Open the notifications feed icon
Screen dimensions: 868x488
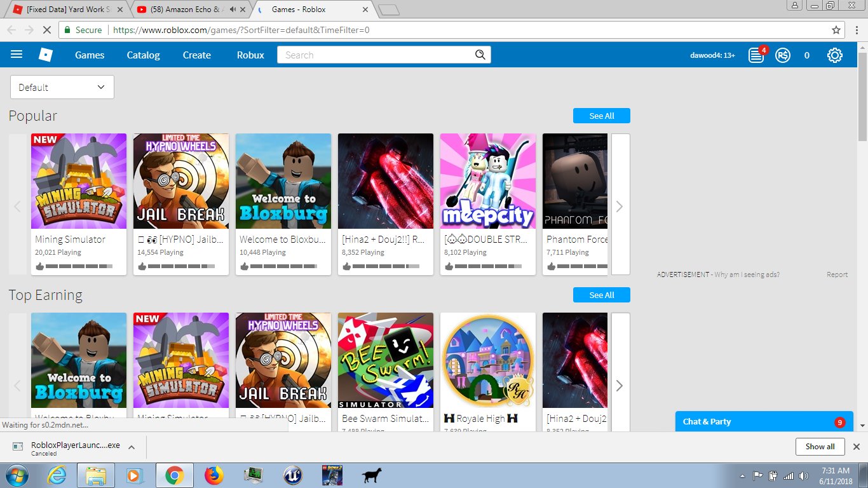pyautogui.click(x=756, y=55)
